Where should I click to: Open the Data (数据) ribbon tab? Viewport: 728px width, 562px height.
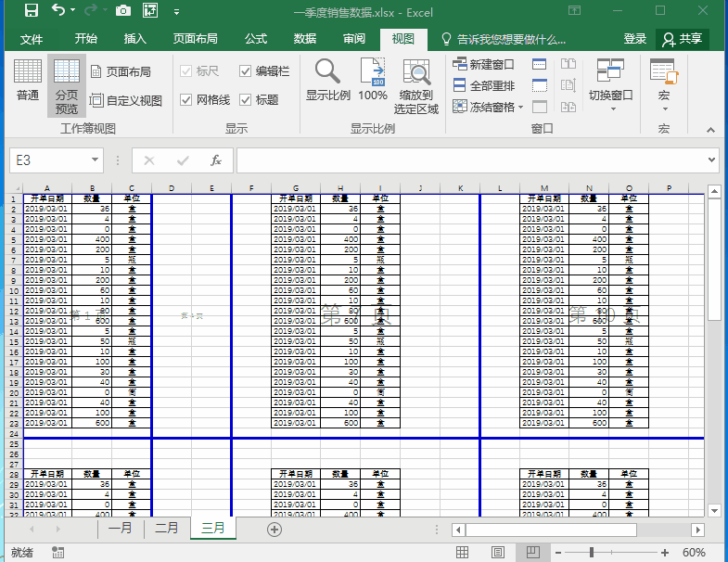coord(304,39)
